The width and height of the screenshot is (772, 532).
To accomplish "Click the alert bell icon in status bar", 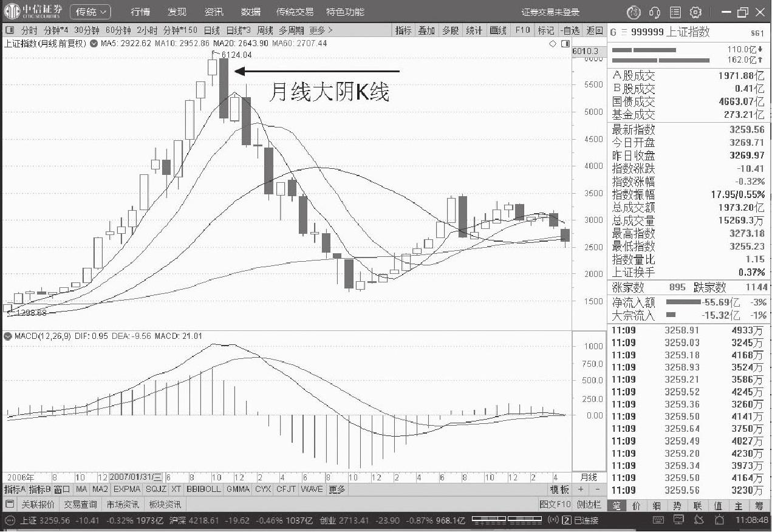I will click(719, 520).
